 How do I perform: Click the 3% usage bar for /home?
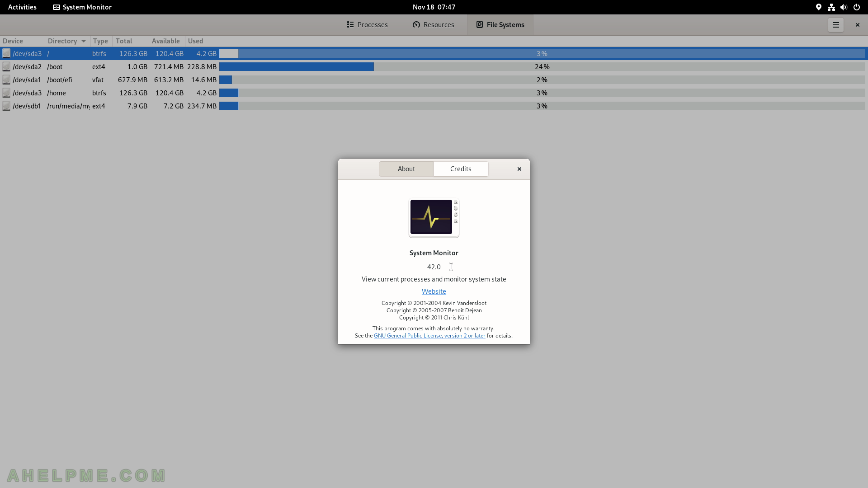[x=542, y=93]
